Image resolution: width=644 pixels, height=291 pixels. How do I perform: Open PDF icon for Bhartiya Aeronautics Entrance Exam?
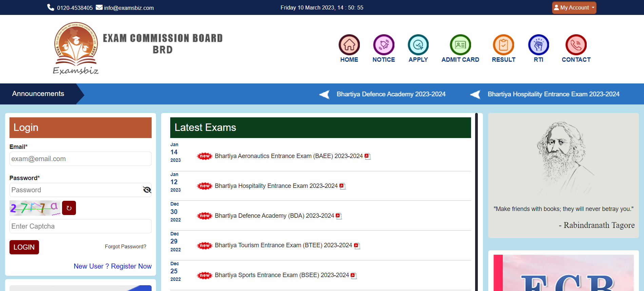point(367,156)
